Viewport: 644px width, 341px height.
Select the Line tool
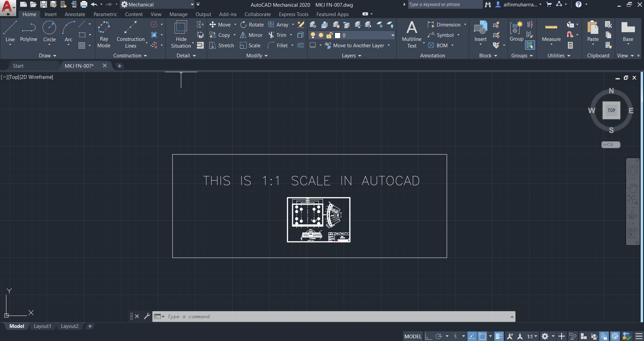point(10,32)
